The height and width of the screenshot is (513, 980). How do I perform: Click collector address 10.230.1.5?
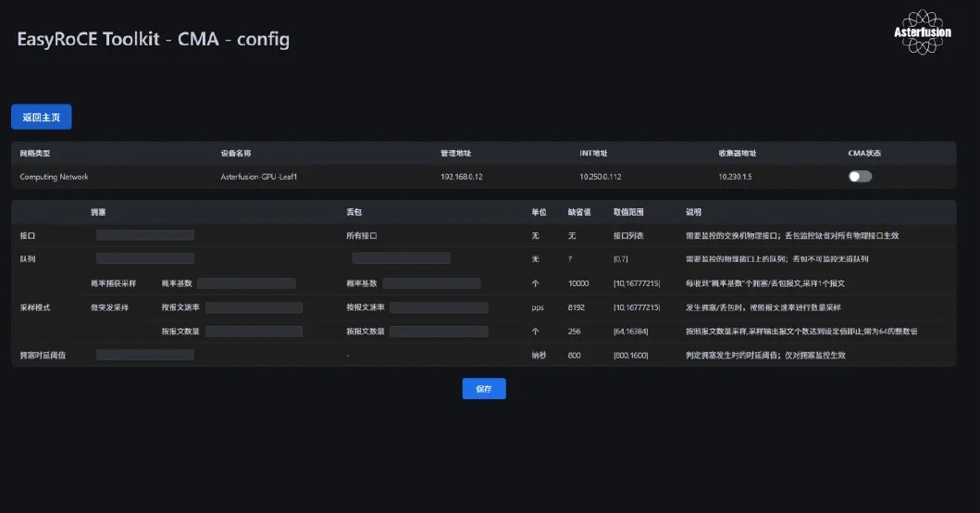735,177
